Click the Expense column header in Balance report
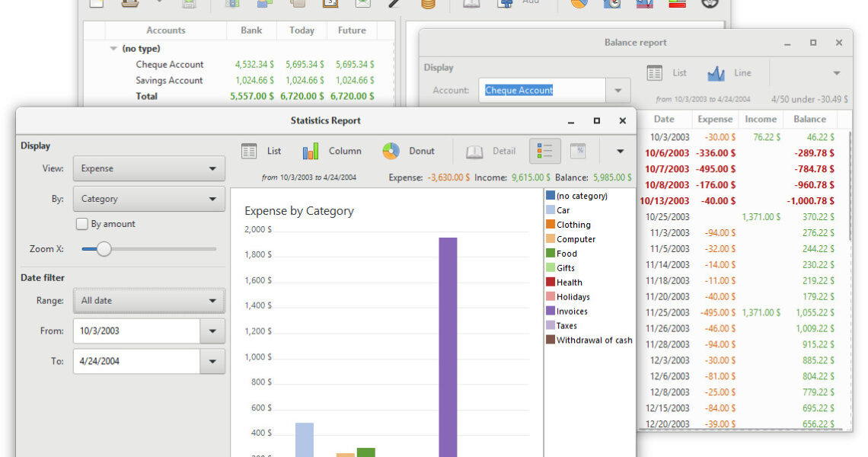 point(714,119)
